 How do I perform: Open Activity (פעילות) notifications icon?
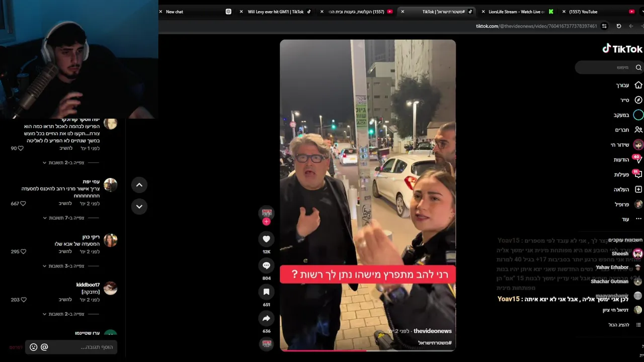tap(638, 174)
